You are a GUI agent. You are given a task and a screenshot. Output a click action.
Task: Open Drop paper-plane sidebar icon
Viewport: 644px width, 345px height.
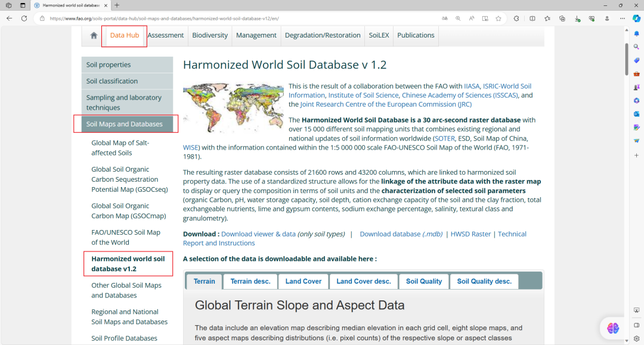(637, 141)
